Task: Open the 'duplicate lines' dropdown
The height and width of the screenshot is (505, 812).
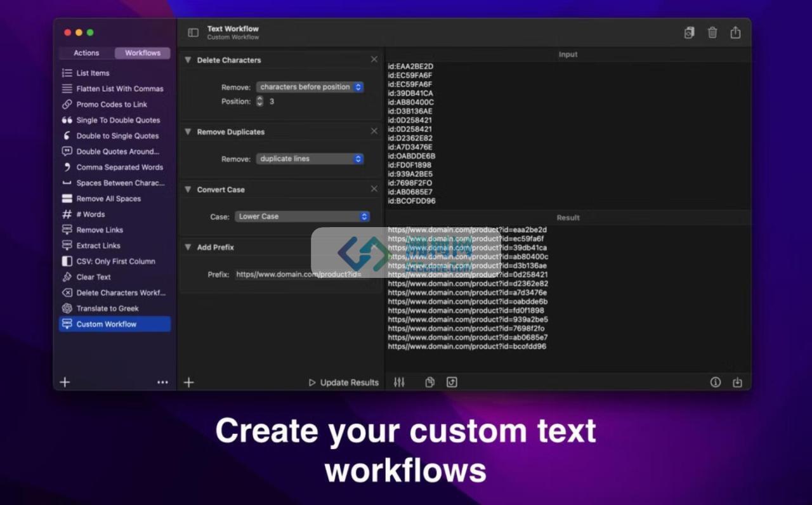Action: (310, 159)
